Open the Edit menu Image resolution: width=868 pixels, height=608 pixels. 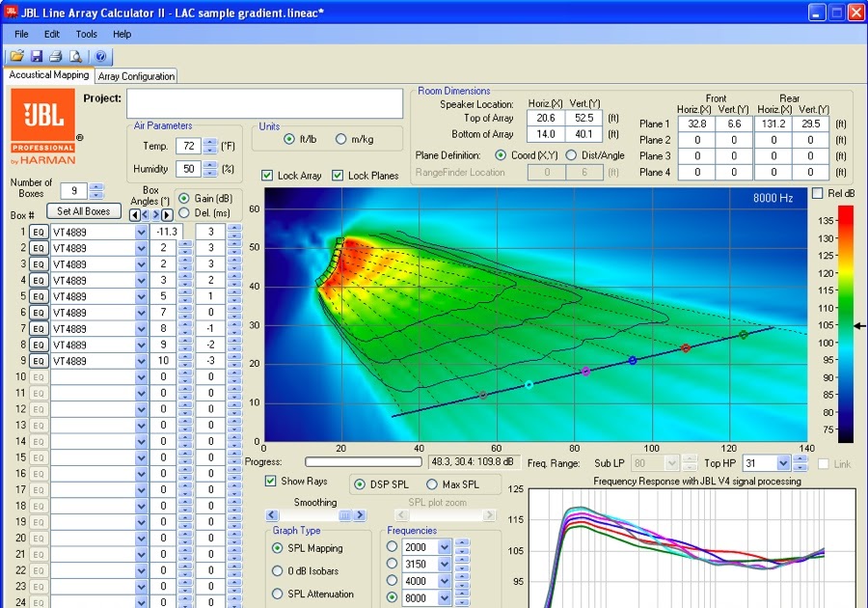tap(52, 35)
